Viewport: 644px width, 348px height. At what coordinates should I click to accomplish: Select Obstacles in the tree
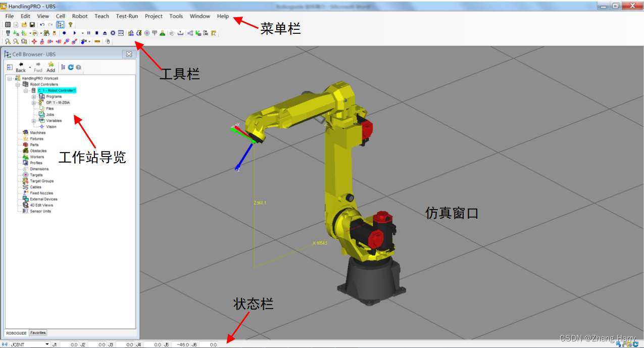pyautogui.click(x=38, y=151)
